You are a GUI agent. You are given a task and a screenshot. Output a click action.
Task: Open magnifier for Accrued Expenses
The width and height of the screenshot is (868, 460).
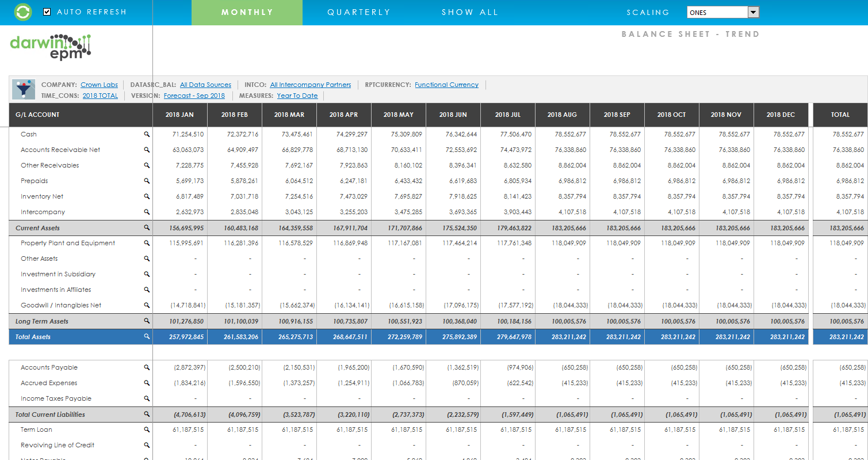[147, 383]
